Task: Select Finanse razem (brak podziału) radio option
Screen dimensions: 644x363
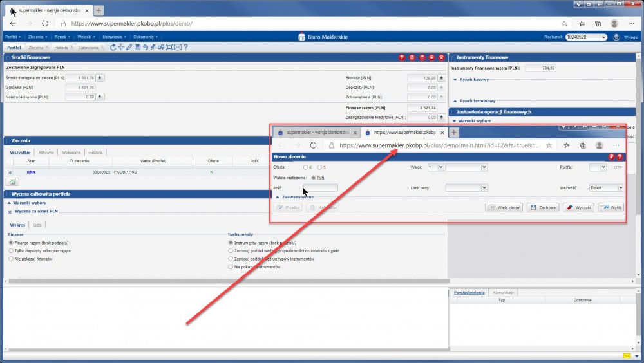Action: click(11, 243)
